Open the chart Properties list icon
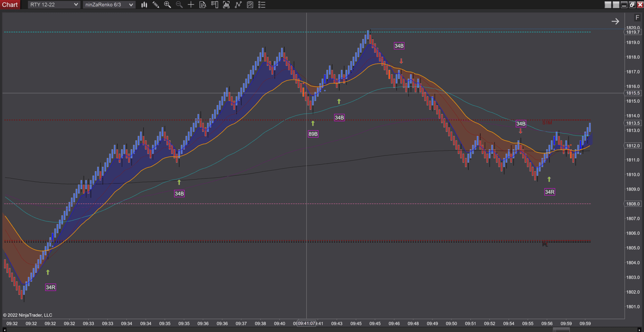Viewport: 644px width, 332px height. pos(262,5)
